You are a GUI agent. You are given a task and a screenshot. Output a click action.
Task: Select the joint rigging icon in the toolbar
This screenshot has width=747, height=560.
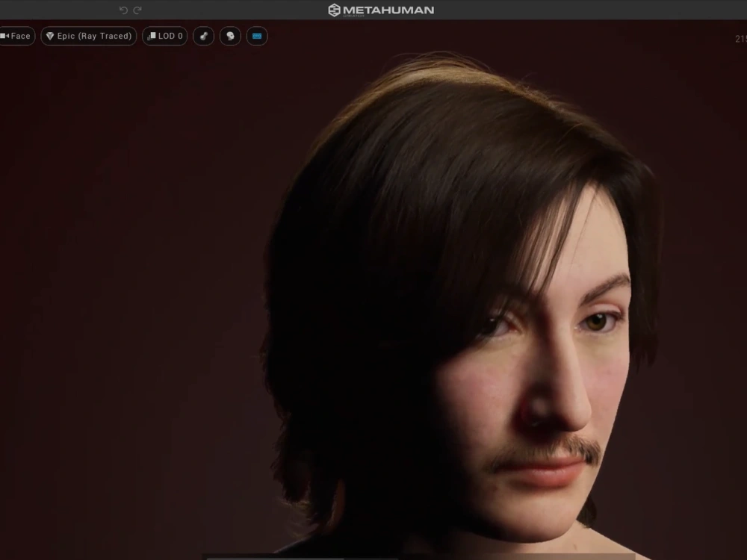[x=203, y=36]
